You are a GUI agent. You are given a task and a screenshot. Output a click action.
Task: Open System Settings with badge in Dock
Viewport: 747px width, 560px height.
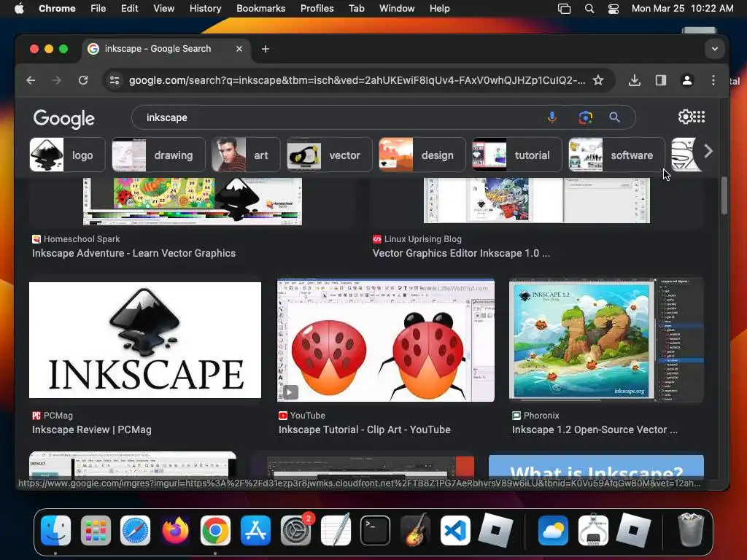296,531
